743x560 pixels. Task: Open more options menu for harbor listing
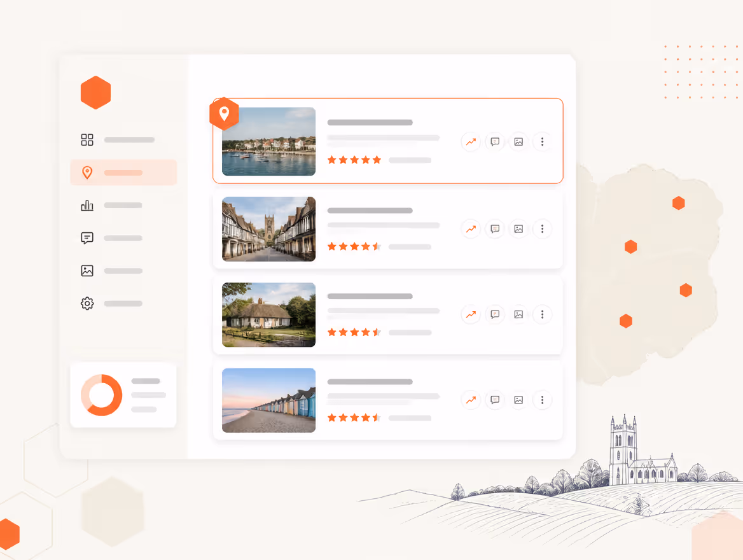click(x=542, y=142)
